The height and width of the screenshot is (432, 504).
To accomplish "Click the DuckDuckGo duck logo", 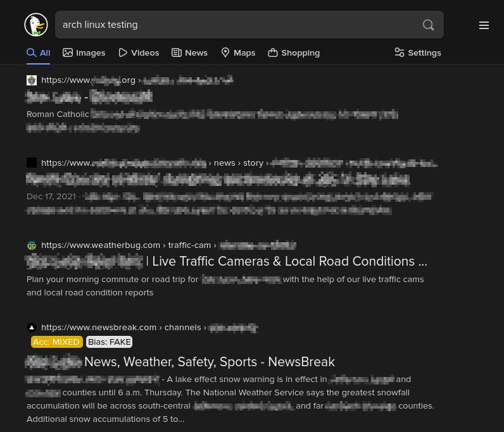I will [x=36, y=25].
